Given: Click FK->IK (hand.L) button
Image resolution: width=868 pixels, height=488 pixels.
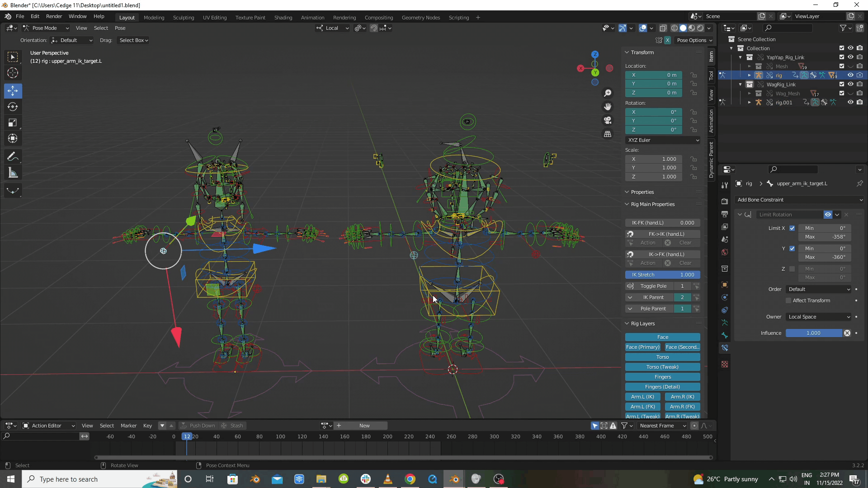Looking at the screenshot, I should point(663,234).
